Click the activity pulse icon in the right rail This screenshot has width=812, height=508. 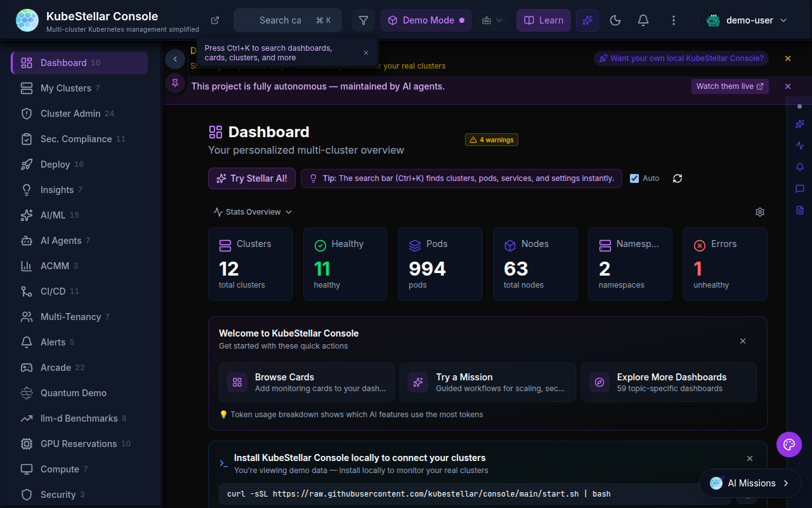800,145
